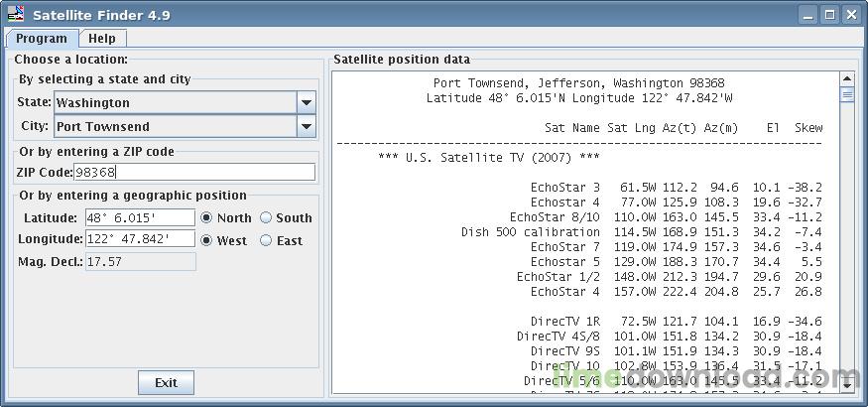Viewport: 868px width, 407px height.
Task: Click the vertical scrollbar thumb
Action: click(x=847, y=94)
